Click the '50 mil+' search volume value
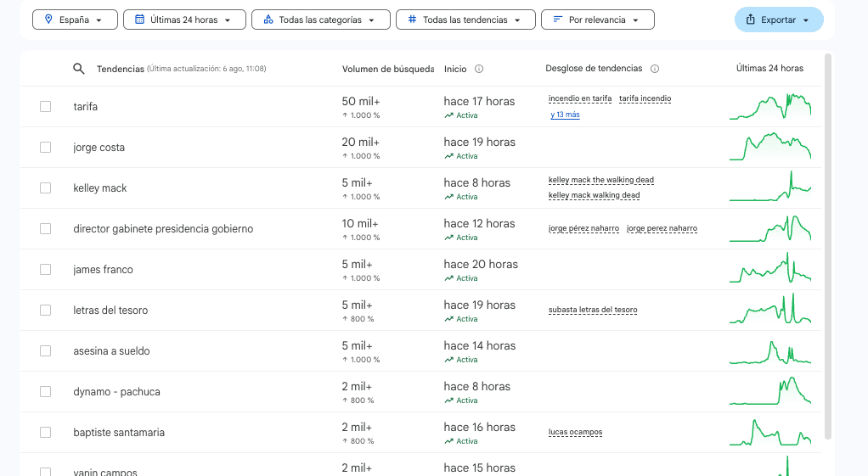 point(361,101)
